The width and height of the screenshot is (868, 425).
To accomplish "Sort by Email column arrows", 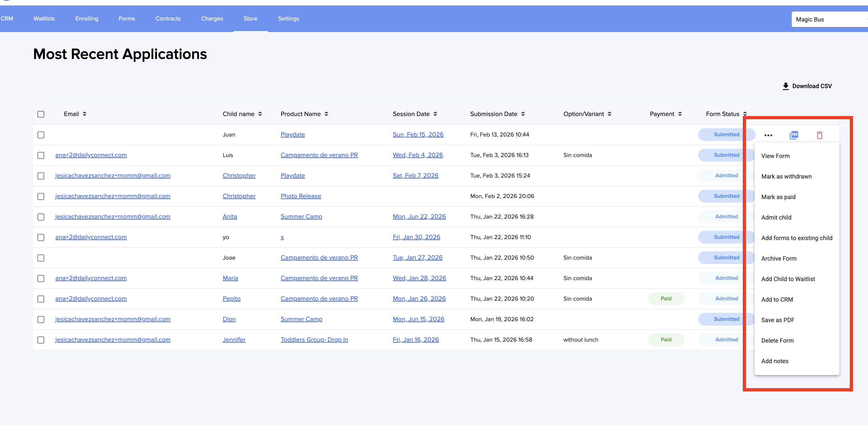I will (85, 114).
